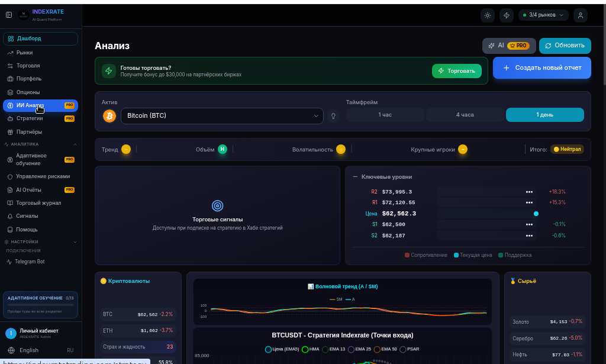Go to Рынки in the sidebar
Screen dimensions: 606x364
(x=41, y=53)
